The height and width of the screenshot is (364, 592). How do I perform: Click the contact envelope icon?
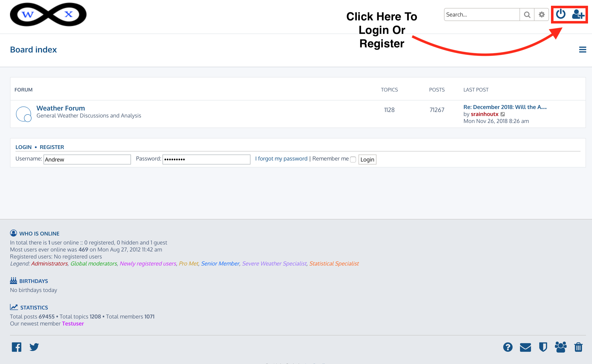(525, 347)
